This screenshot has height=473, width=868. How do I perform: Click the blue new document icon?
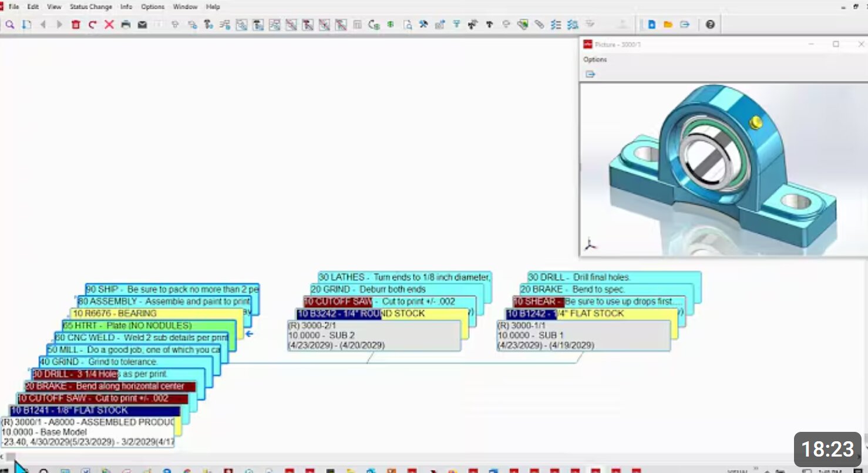(x=651, y=25)
